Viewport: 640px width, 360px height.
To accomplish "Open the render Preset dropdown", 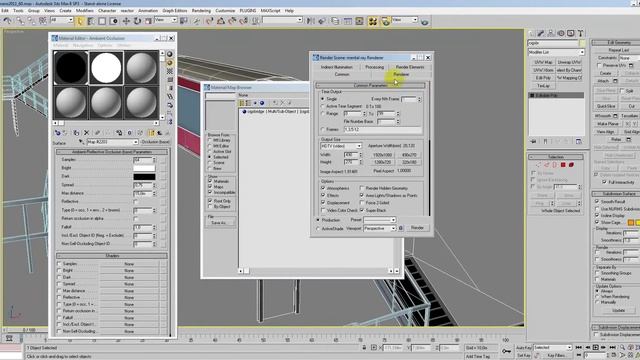I will [380, 220].
